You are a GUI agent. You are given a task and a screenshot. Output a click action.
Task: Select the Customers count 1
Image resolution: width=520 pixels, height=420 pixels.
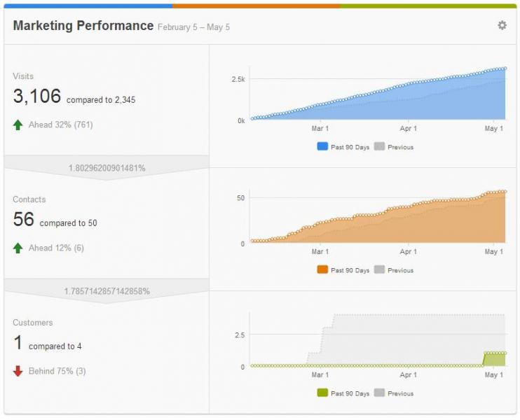[18, 342]
